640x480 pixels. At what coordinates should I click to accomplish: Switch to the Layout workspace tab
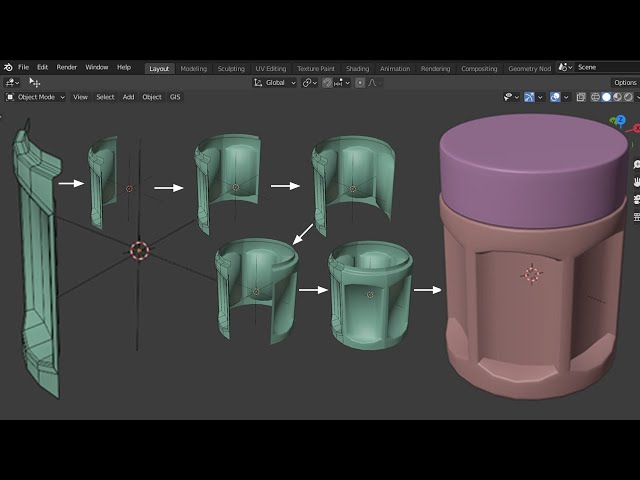point(159,69)
